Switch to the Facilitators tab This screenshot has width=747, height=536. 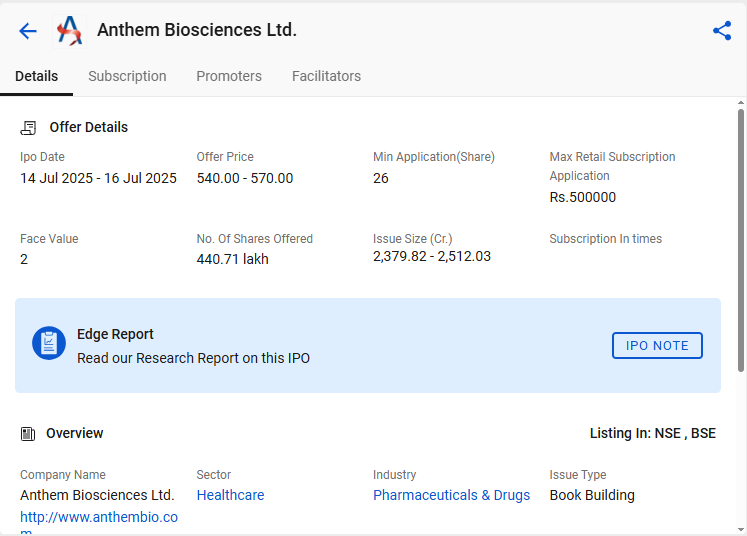[326, 76]
